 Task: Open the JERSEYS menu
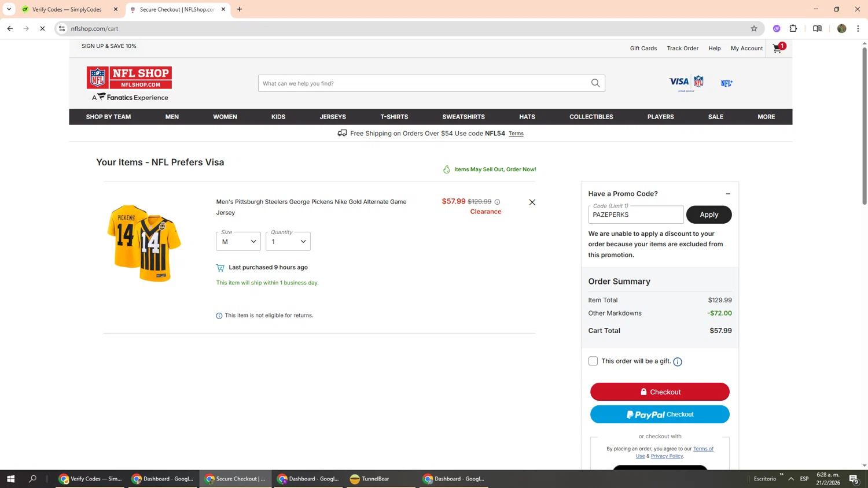point(333,117)
